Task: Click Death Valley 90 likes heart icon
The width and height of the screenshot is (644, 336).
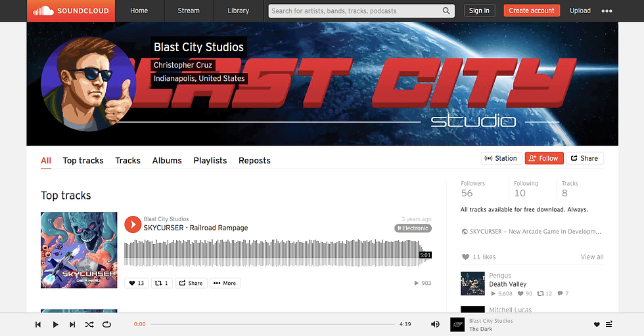Action: click(x=520, y=294)
